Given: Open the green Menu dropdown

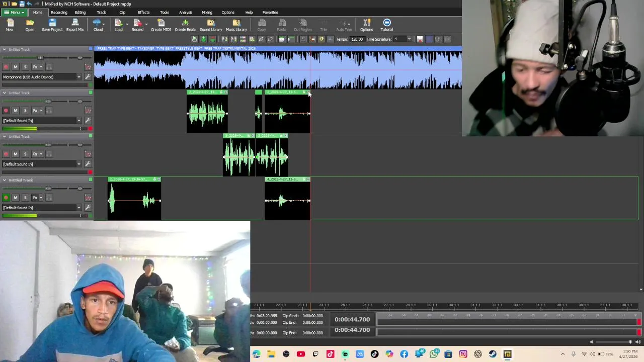Looking at the screenshot, I should (x=14, y=13).
